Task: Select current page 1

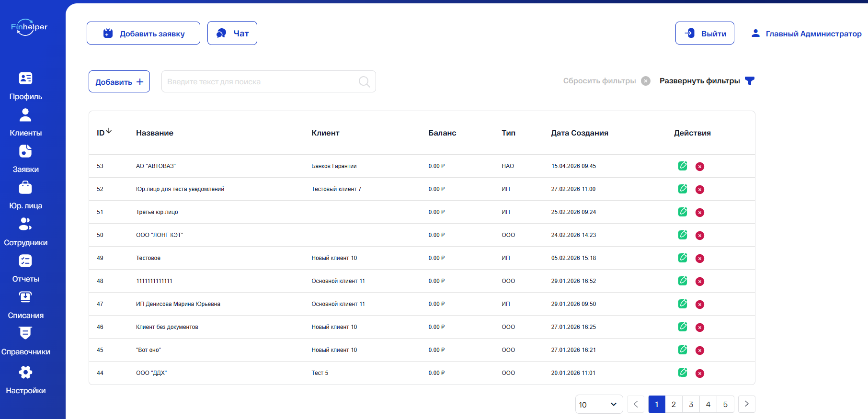Action: tap(657, 405)
